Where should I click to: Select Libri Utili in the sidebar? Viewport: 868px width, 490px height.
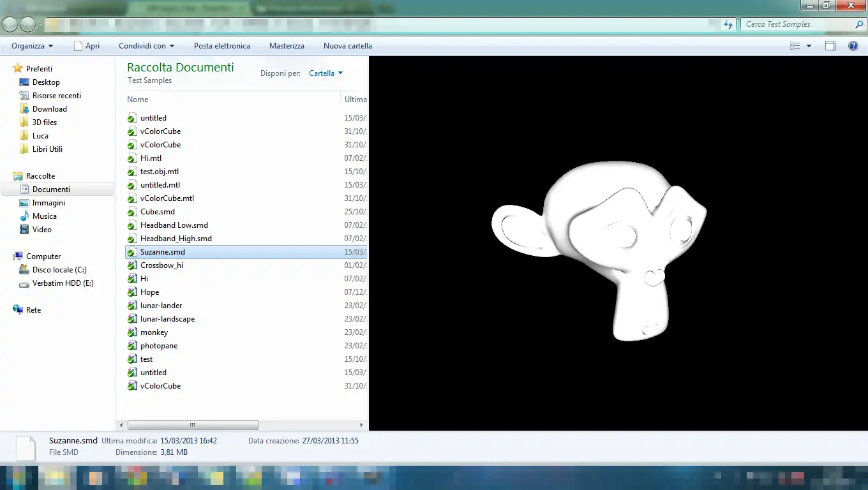[x=47, y=149]
